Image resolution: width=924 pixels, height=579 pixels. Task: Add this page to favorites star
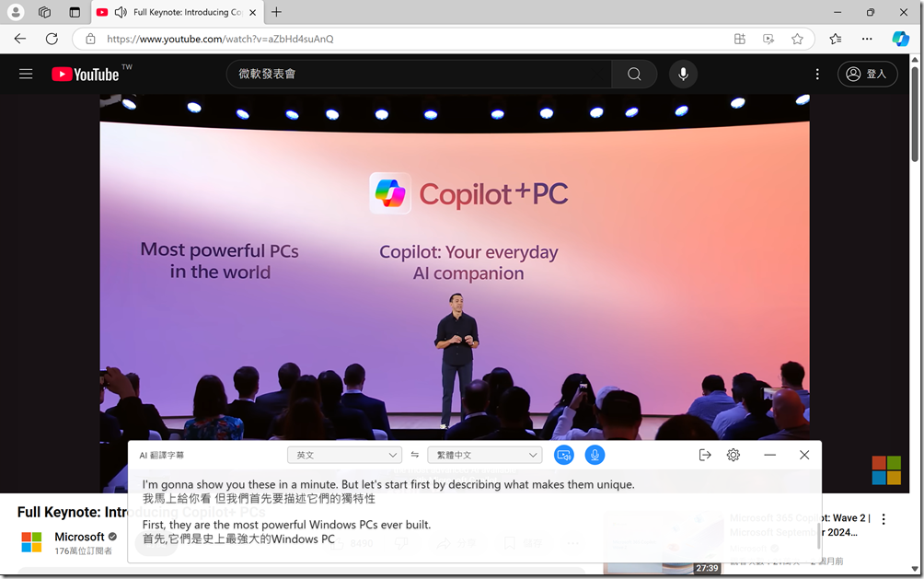797,39
